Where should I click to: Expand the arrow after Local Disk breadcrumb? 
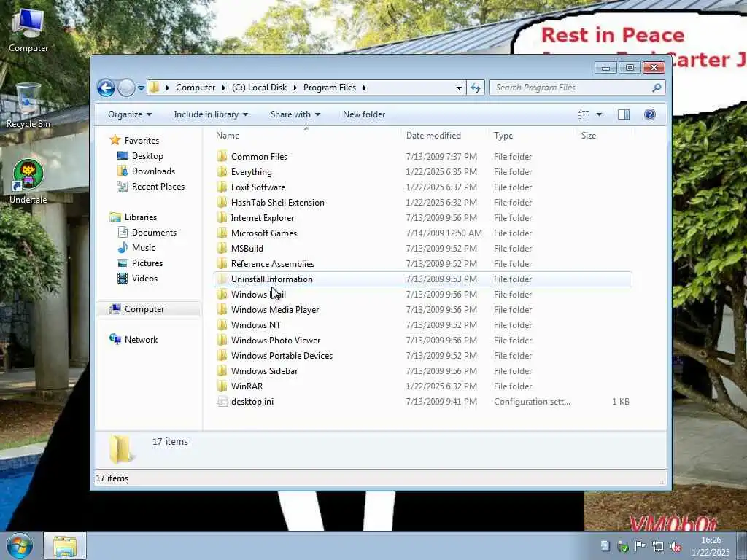coord(295,87)
